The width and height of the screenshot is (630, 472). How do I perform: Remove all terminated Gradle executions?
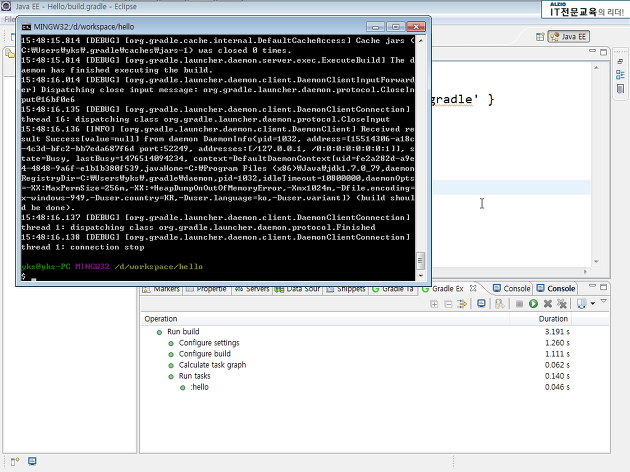562,304
